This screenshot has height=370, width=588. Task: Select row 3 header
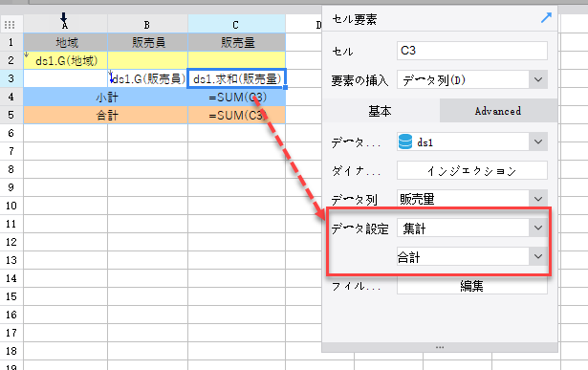11,78
